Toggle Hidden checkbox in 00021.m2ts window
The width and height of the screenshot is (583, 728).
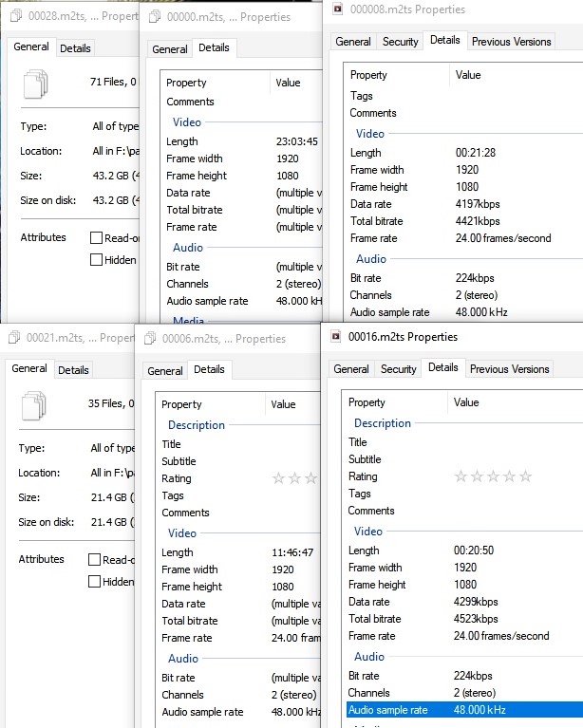coord(94,581)
